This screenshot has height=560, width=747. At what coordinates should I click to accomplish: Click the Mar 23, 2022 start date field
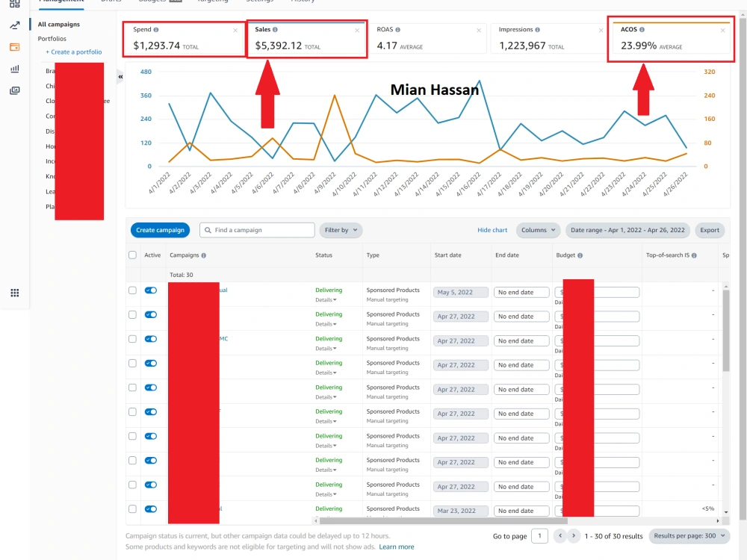(461, 511)
